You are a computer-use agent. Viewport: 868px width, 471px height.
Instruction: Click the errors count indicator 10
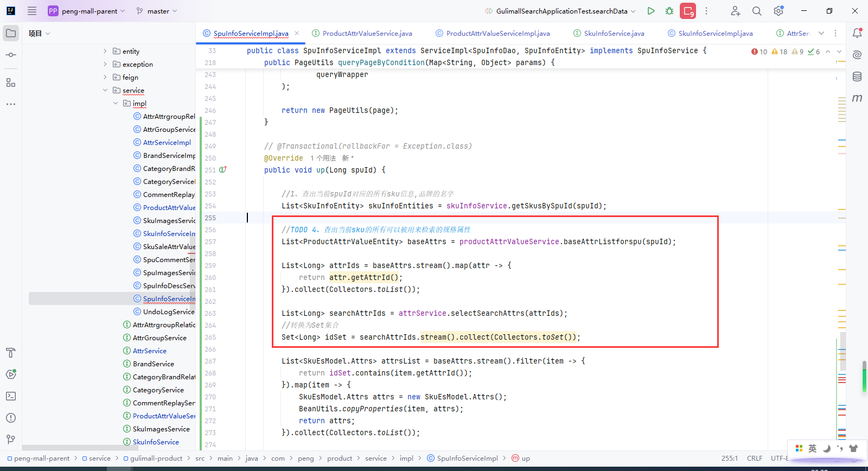759,52
